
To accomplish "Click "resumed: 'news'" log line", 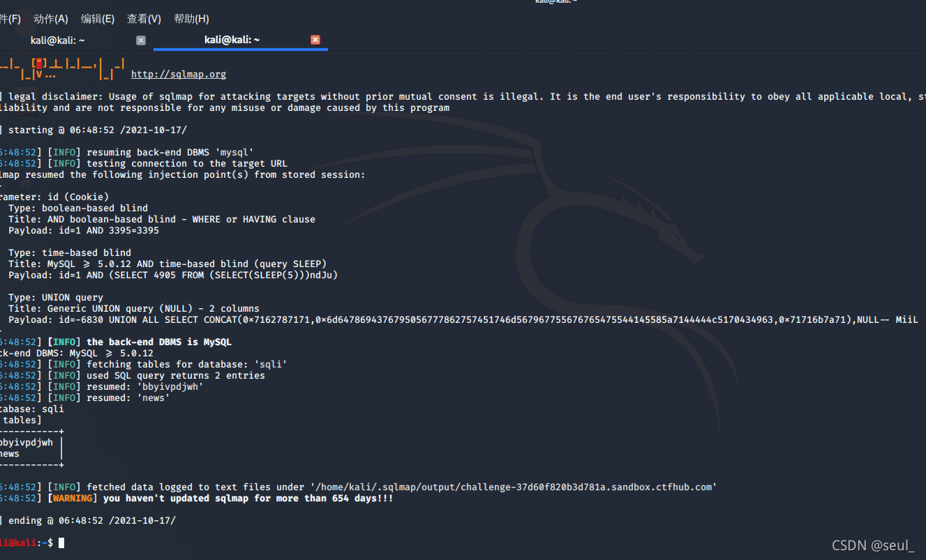I will 85,398.
